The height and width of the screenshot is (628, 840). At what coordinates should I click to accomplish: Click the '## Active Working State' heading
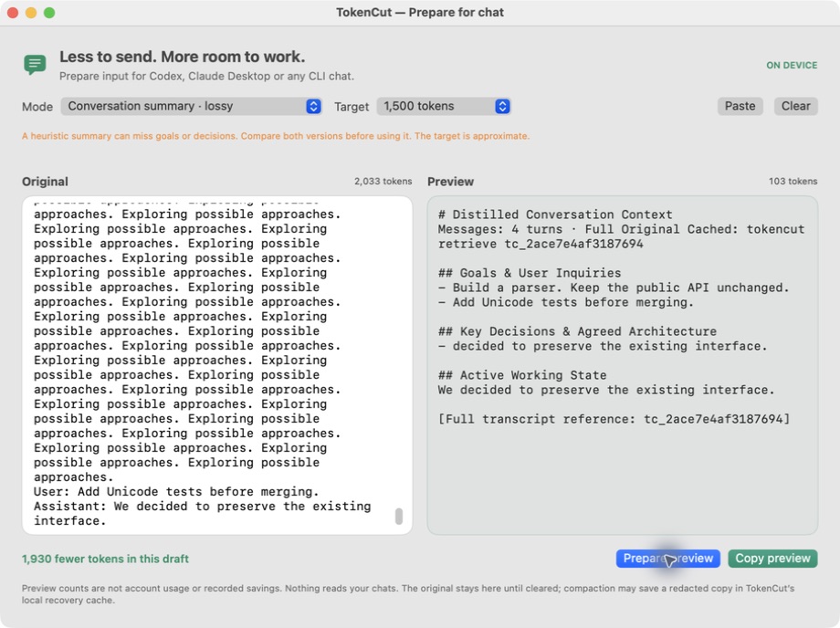click(x=521, y=375)
